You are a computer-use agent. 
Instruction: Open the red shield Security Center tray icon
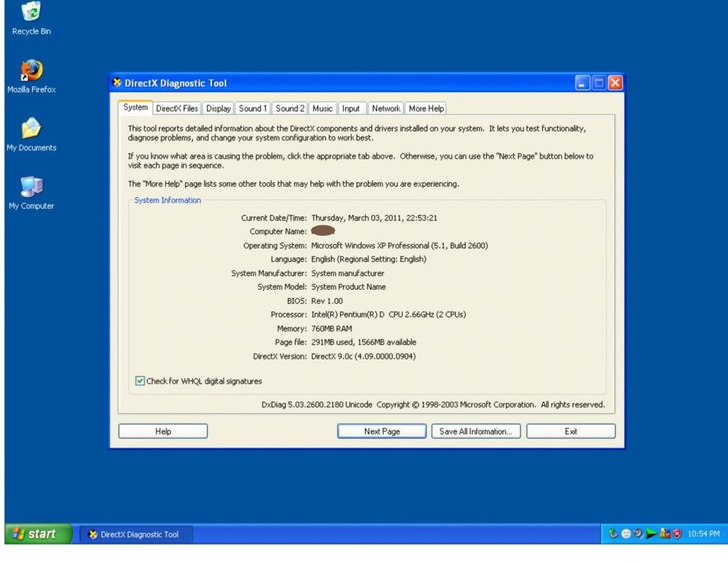tap(677, 534)
